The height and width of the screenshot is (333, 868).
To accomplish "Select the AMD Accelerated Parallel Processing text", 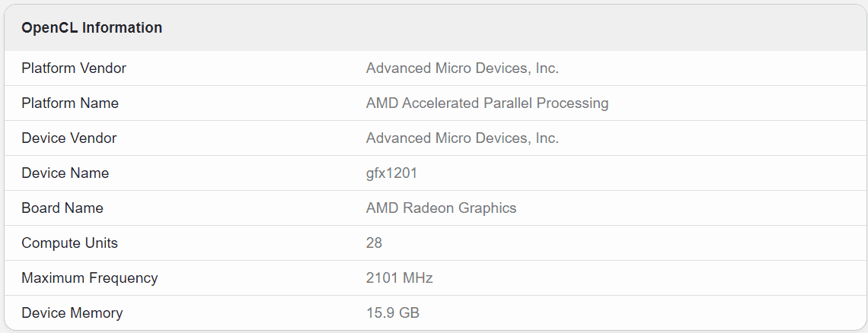I will click(x=487, y=103).
